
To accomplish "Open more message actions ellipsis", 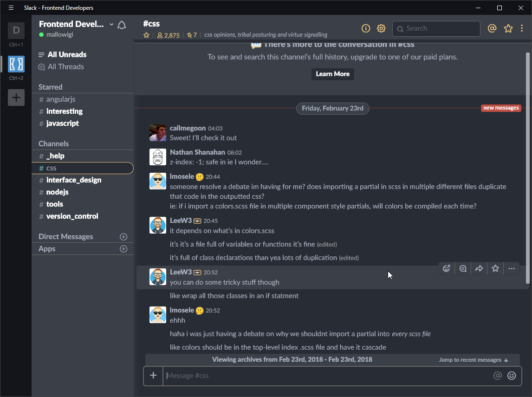I will 512,269.
